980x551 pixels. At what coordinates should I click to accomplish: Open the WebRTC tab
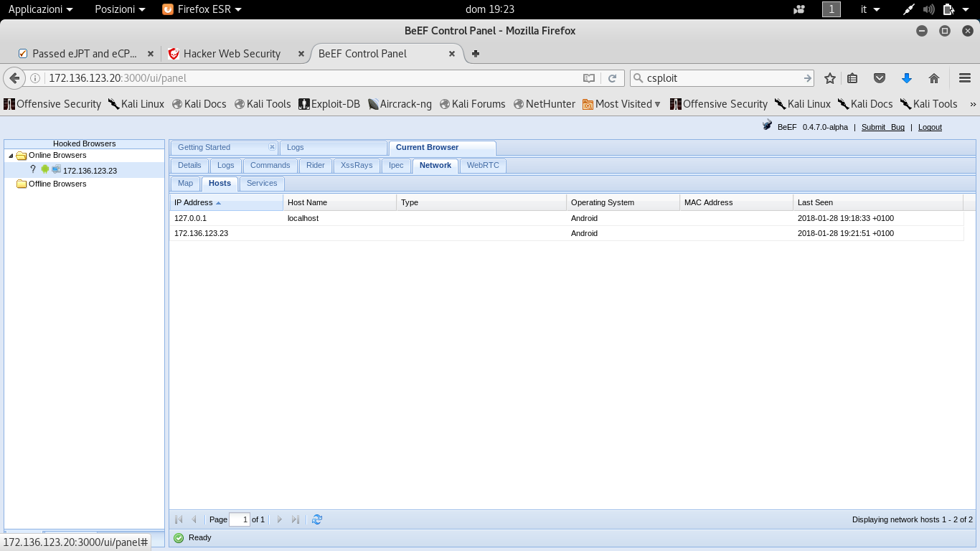(483, 166)
